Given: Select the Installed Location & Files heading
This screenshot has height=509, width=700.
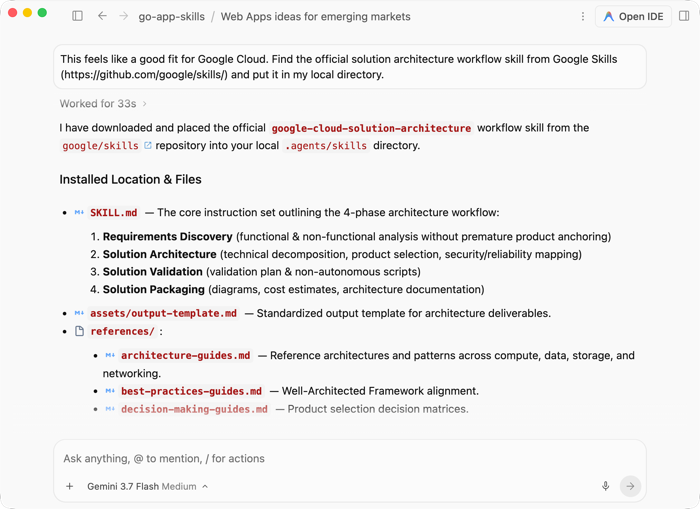Looking at the screenshot, I should coord(130,179).
